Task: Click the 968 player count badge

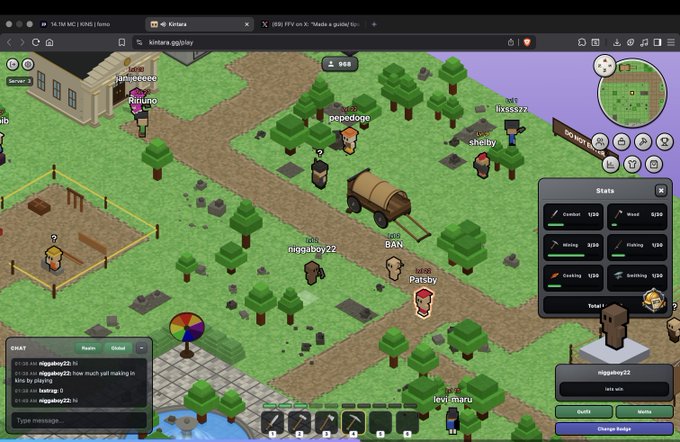Action: [x=340, y=64]
